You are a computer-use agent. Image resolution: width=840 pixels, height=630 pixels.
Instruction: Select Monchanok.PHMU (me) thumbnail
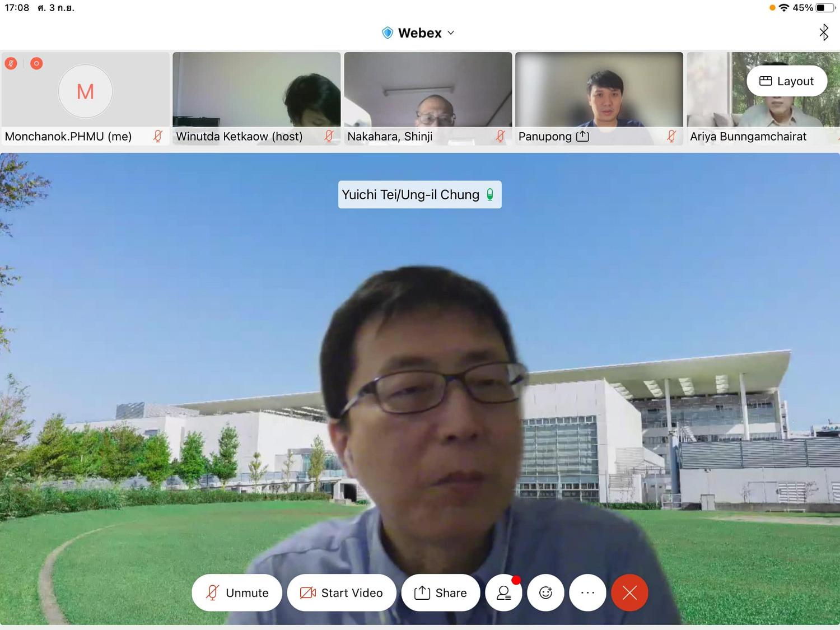click(86, 99)
